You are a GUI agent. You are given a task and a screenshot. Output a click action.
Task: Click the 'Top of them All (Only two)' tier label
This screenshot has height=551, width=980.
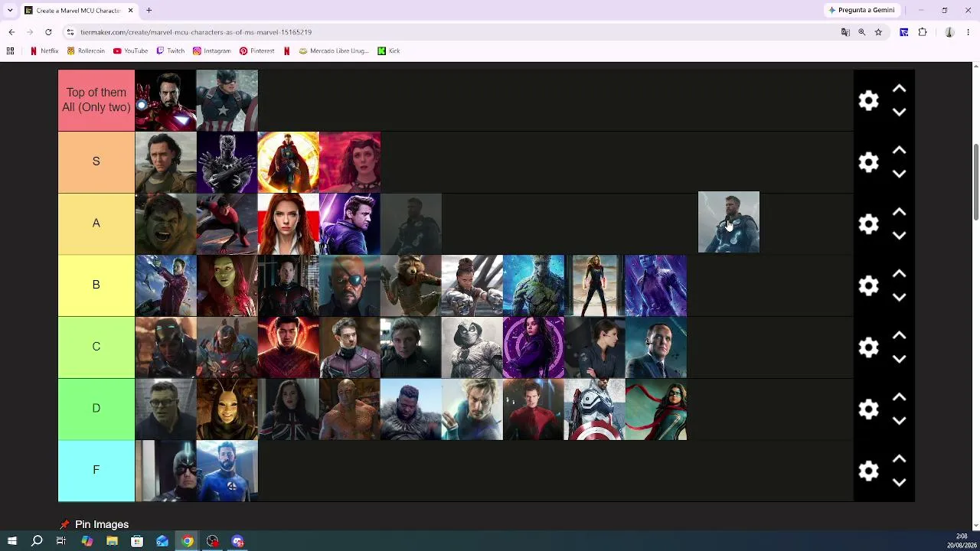(x=96, y=100)
